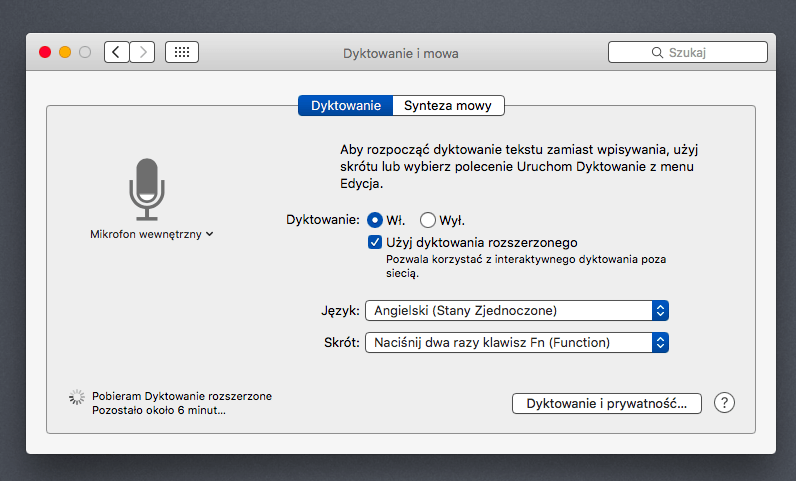The width and height of the screenshot is (796, 481).
Task: Click the magnifier icon in search field
Action: pyautogui.click(x=657, y=53)
